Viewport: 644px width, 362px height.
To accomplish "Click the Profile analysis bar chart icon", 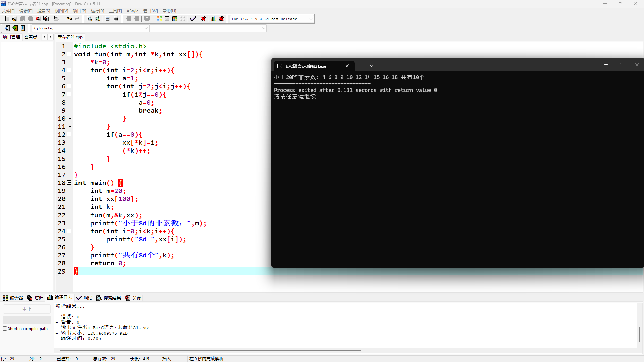I will 213,19.
